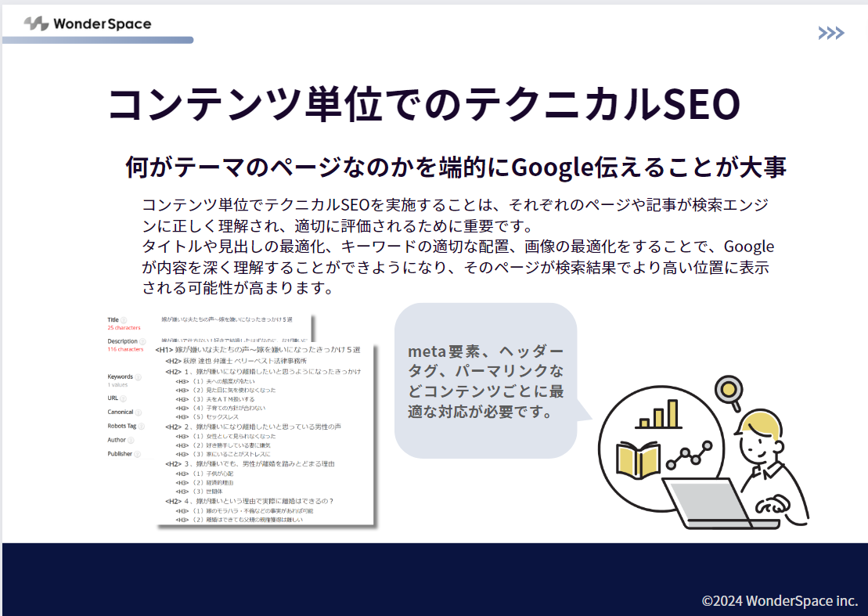Viewport: 868px width, 616px height.
Task: Click the line graph icon
Action: click(x=690, y=455)
